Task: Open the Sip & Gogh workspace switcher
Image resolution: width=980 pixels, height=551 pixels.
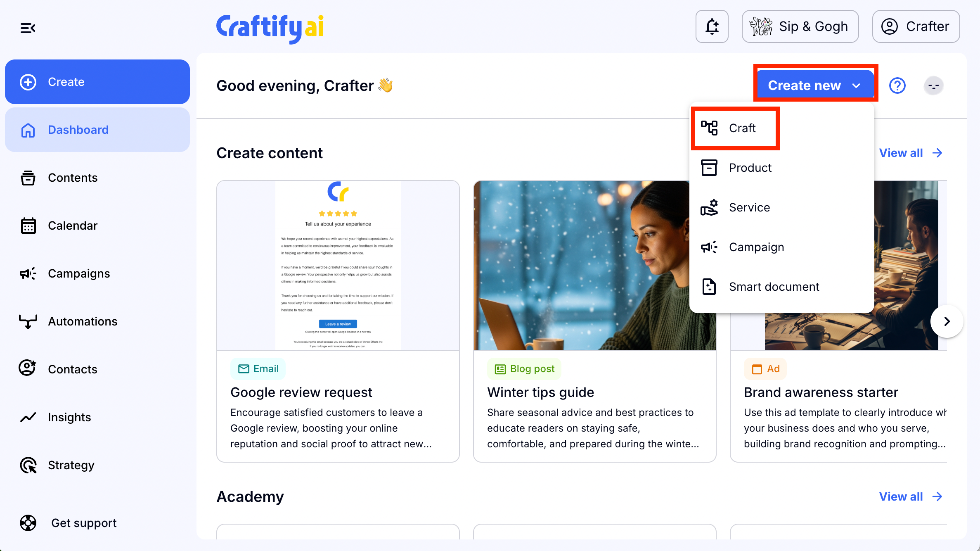Action: point(800,26)
